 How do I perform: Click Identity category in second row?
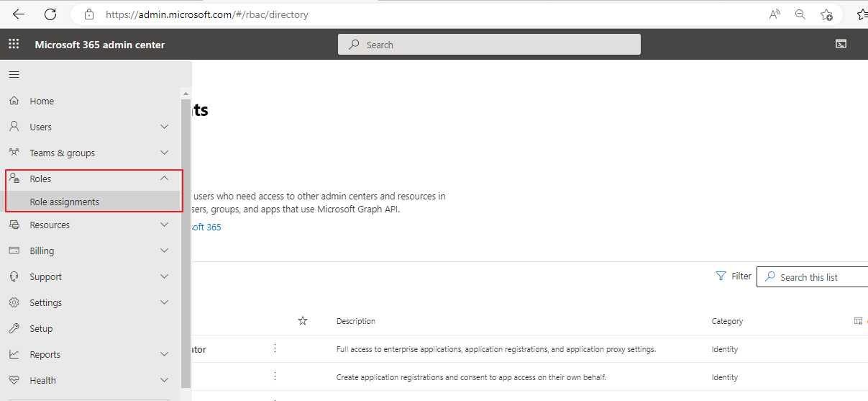pyautogui.click(x=725, y=377)
